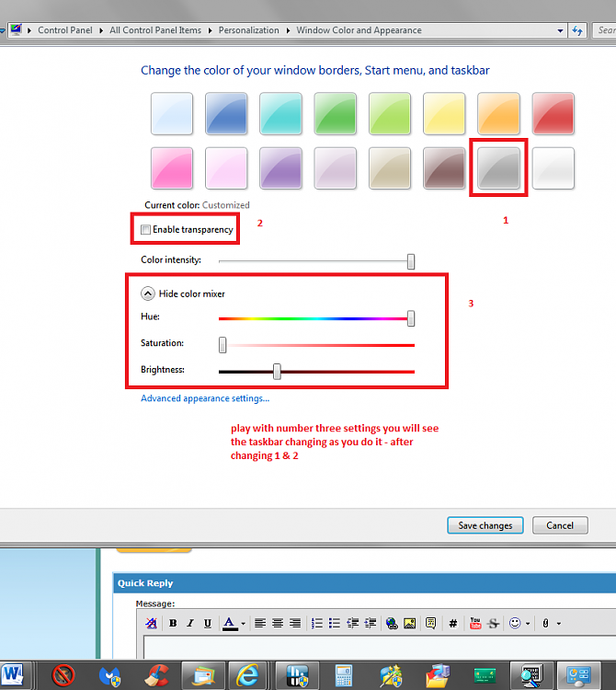This screenshot has height=690, width=616.
Task: Toggle Italic formatting in Quick Reply editor
Action: [x=190, y=623]
